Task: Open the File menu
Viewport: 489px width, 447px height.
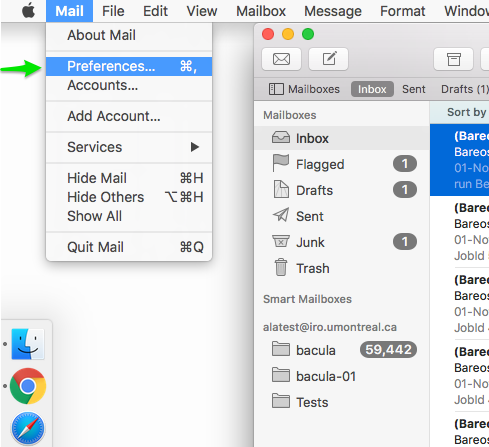Action: pos(113,11)
